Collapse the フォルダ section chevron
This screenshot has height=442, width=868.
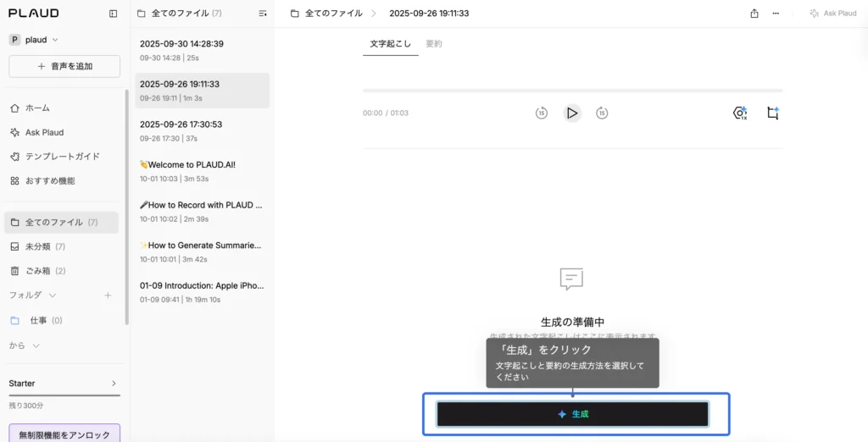(x=53, y=296)
